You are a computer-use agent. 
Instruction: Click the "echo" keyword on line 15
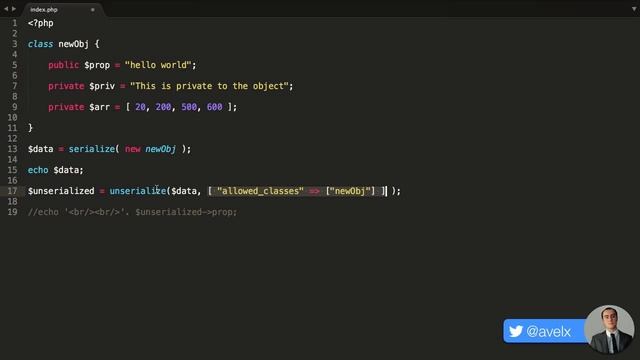(38, 170)
